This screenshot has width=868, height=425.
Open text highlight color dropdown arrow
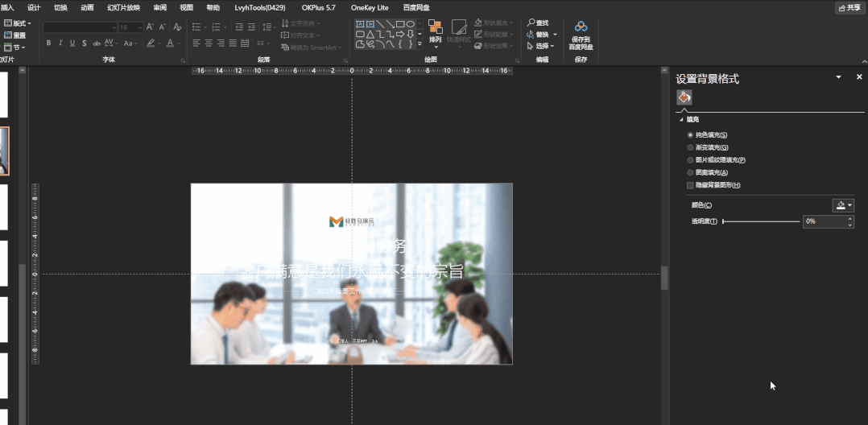click(159, 43)
